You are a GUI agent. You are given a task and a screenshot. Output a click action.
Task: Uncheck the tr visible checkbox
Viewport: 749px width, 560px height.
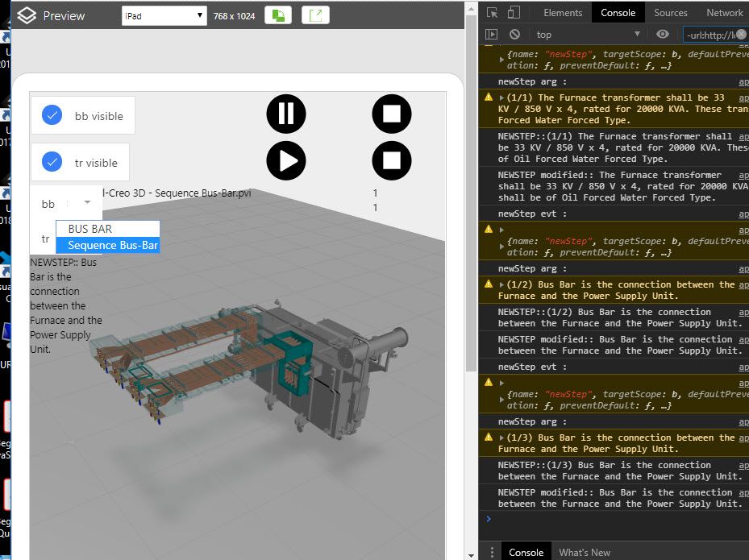click(x=52, y=162)
